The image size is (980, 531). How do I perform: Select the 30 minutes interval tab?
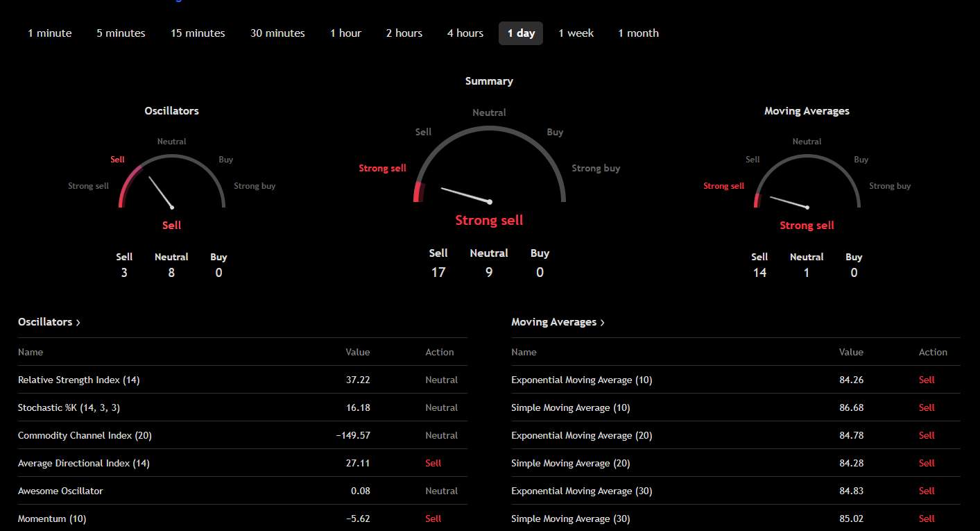[277, 33]
